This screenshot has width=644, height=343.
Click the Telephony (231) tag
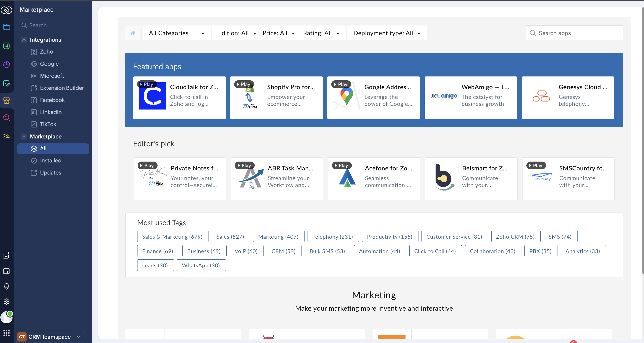click(x=333, y=237)
